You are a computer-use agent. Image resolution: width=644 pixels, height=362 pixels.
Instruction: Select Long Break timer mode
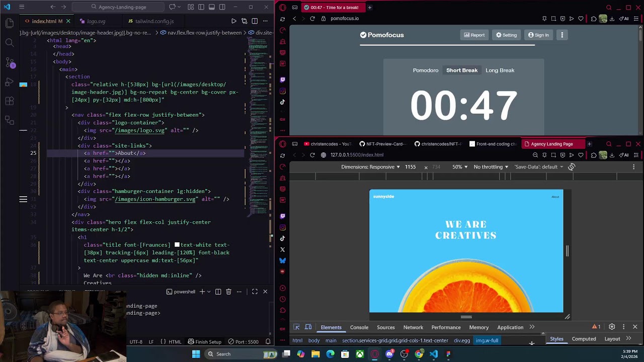coord(500,70)
